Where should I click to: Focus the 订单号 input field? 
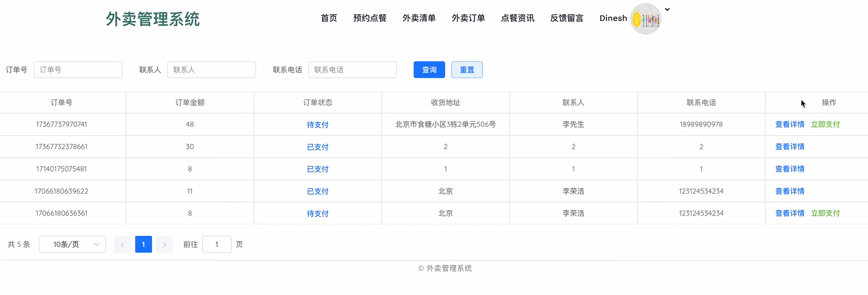pyautogui.click(x=78, y=70)
